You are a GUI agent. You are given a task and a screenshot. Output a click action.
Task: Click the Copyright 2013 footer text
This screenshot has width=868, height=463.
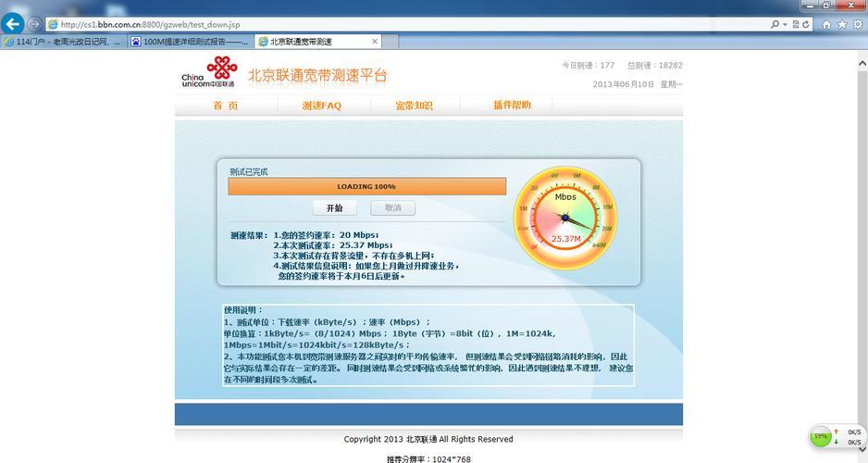[x=428, y=439]
